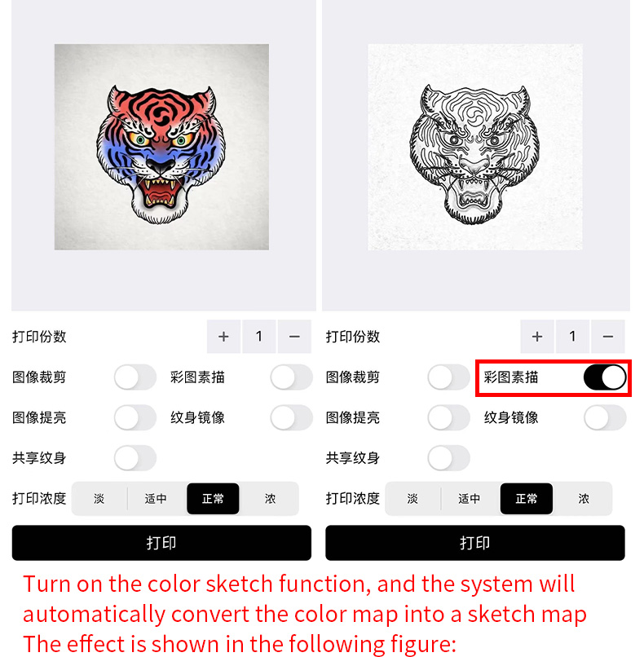Decrease print copies in right panel
Image resolution: width=644 pixels, height=657 pixels.
608,337
